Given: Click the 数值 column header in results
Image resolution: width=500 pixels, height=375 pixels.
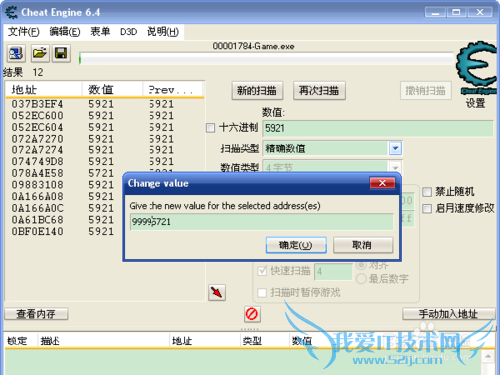Looking at the screenshot, I should pos(112,90).
